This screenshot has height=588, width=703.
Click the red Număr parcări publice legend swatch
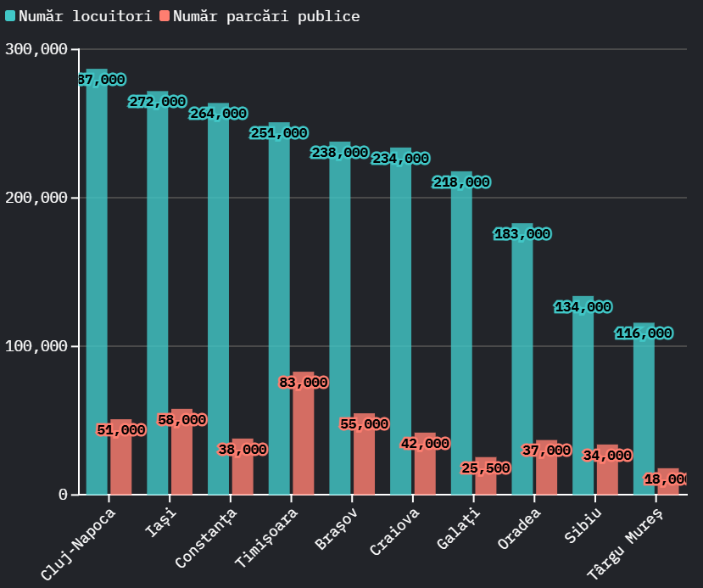pyautogui.click(x=164, y=17)
